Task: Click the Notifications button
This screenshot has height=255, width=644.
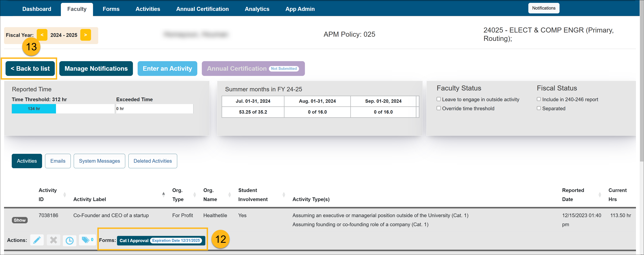Action: (x=543, y=8)
